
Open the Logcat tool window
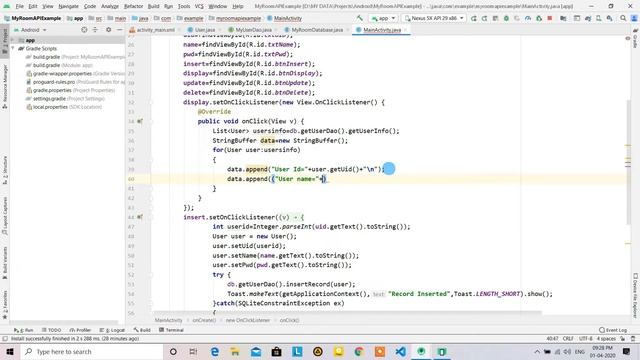click(112, 330)
